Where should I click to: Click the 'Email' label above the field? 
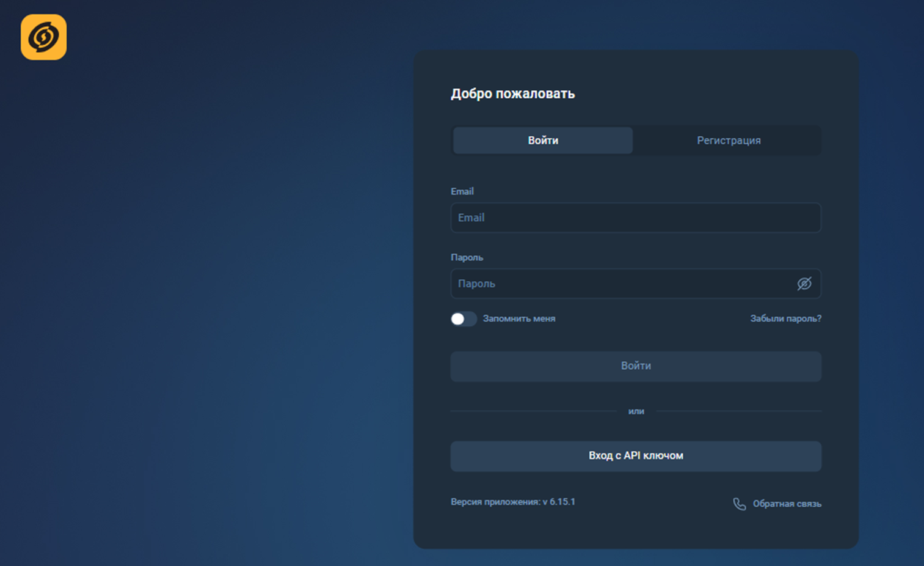coord(462,191)
